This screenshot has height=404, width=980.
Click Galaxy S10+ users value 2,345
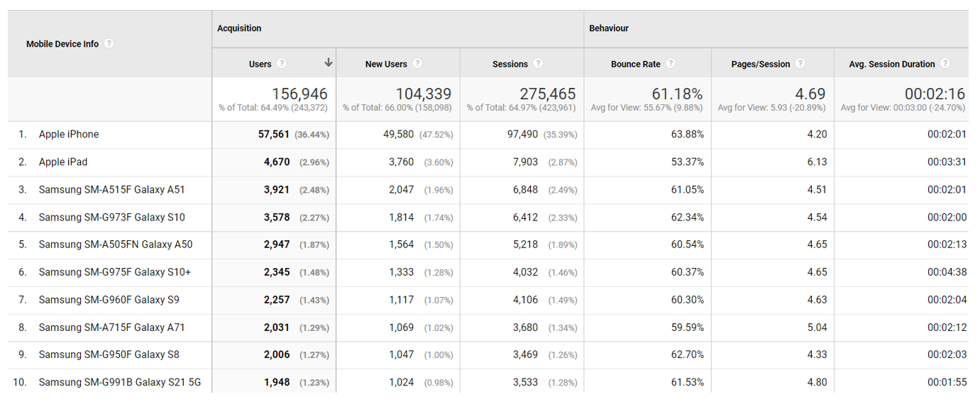pos(277,271)
